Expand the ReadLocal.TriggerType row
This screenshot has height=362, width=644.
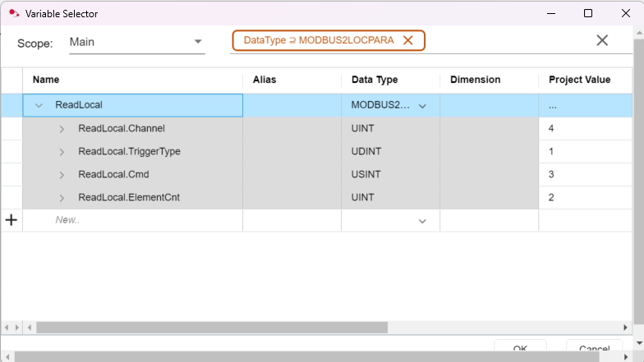62,152
